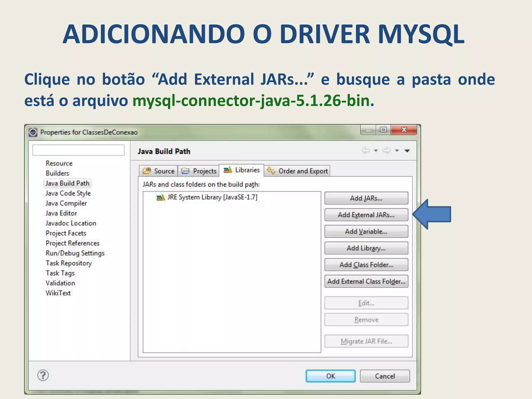This screenshot has height=399, width=532.
Task: Click the Add Variable... button
Action: 366,231
